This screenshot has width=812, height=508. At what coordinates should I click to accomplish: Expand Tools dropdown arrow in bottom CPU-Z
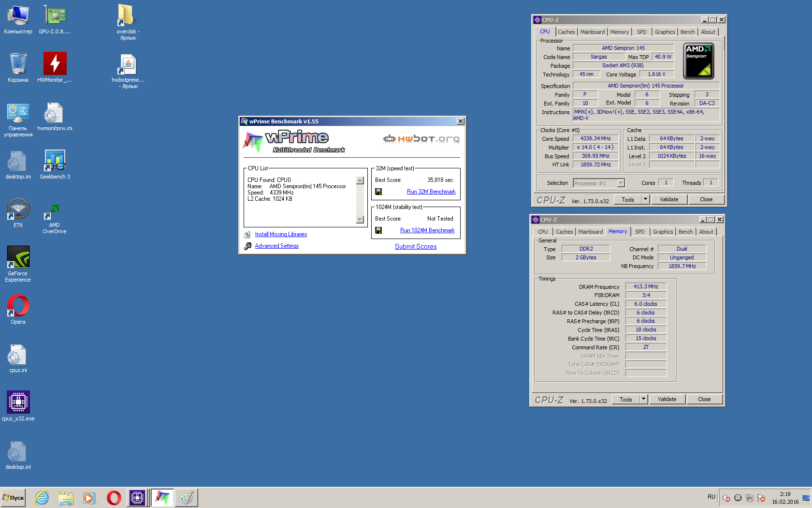click(643, 399)
